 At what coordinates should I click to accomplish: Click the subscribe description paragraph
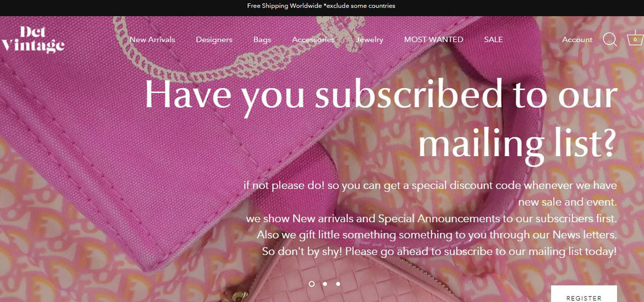(430, 218)
